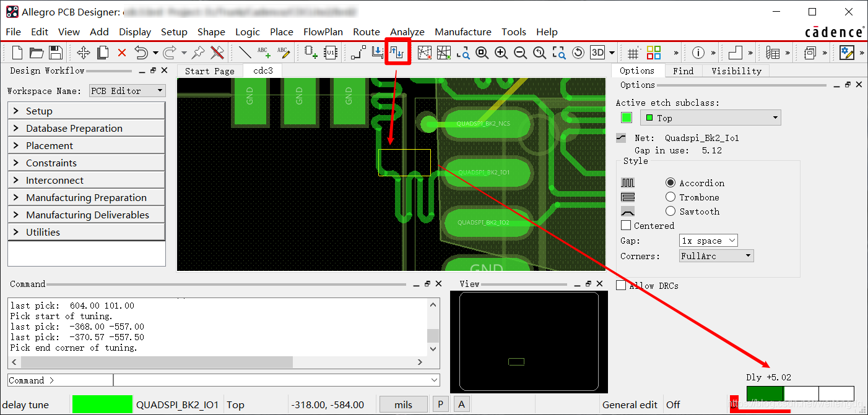Image resolution: width=868 pixels, height=415 pixels.
Task: Switch to the cdc3 design tab
Action: [262, 71]
